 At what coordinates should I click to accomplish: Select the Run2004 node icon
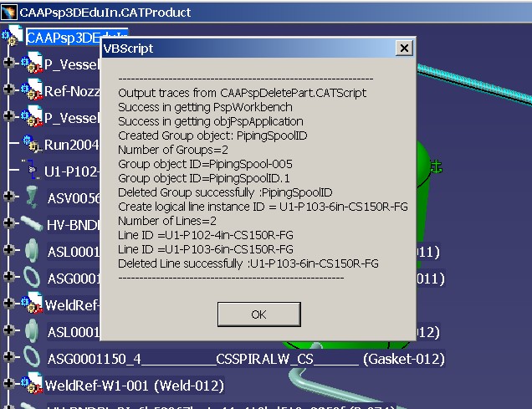click(x=32, y=143)
